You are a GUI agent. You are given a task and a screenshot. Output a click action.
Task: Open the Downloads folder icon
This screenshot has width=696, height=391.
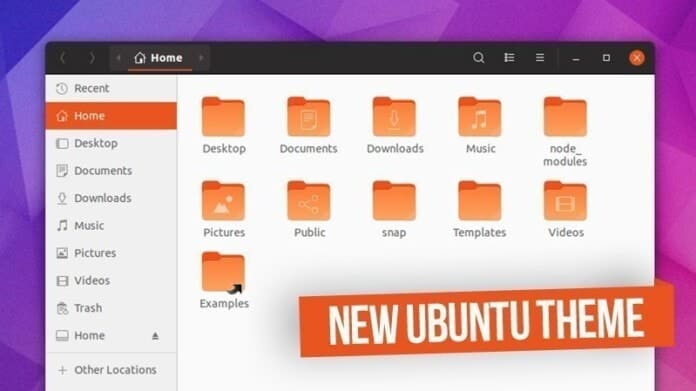(394, 117)
